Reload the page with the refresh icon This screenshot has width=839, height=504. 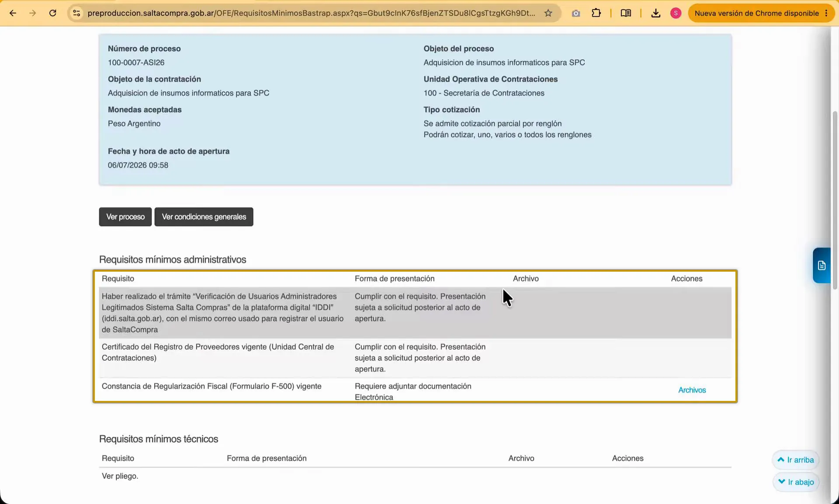pyautogui.click(x=53, y=13)
